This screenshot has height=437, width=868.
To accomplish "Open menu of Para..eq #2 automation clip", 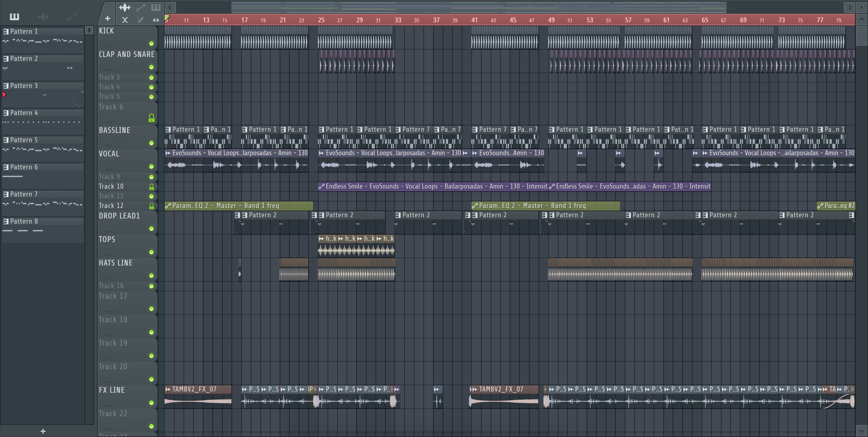I will (820, 206).
